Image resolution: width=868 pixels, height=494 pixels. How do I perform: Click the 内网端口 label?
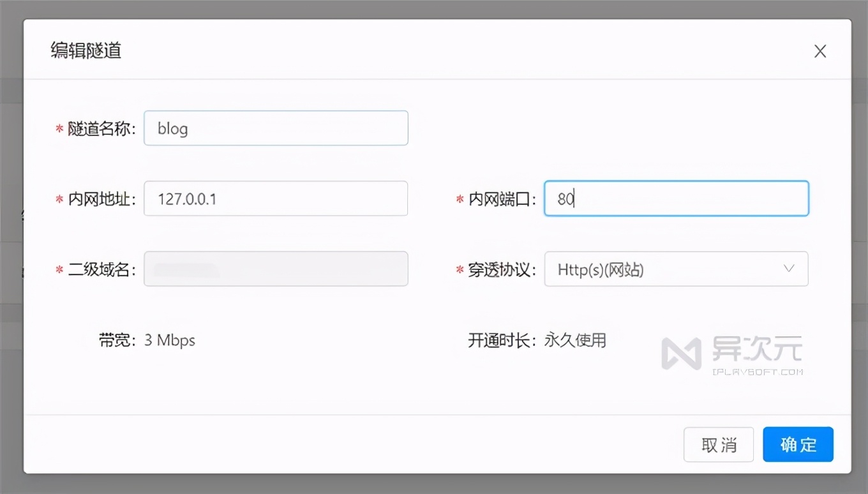coord(502,199)
